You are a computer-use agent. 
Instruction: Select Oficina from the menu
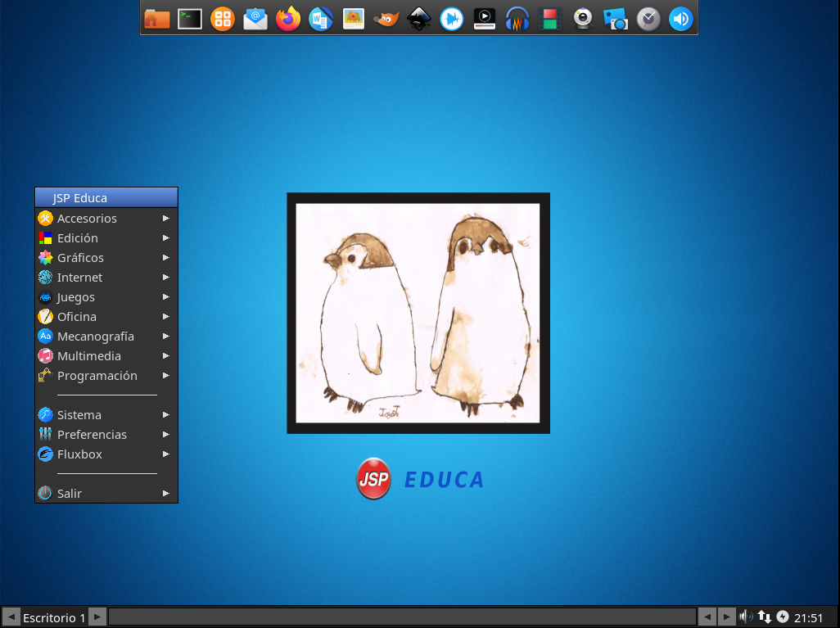pyautogui.click(x=106, y=317)
